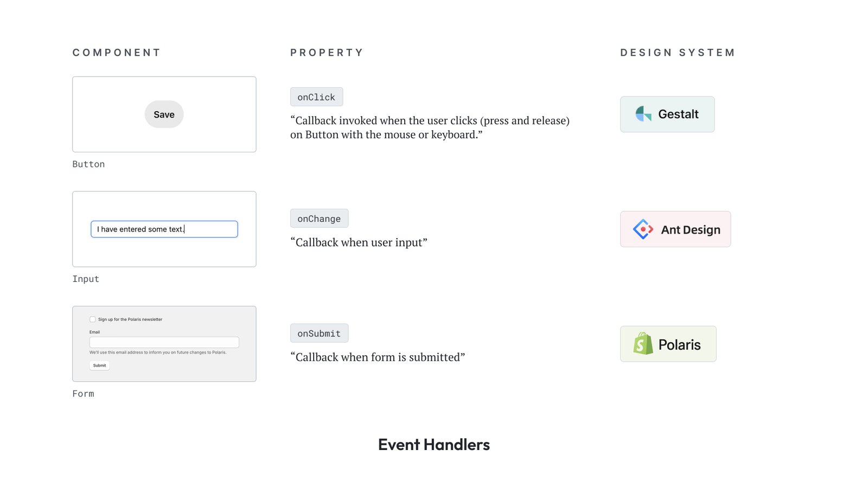Viewport: 868px width, 488px height.
Task: Click the Gestalt design system name
Action: click(678, 114)
